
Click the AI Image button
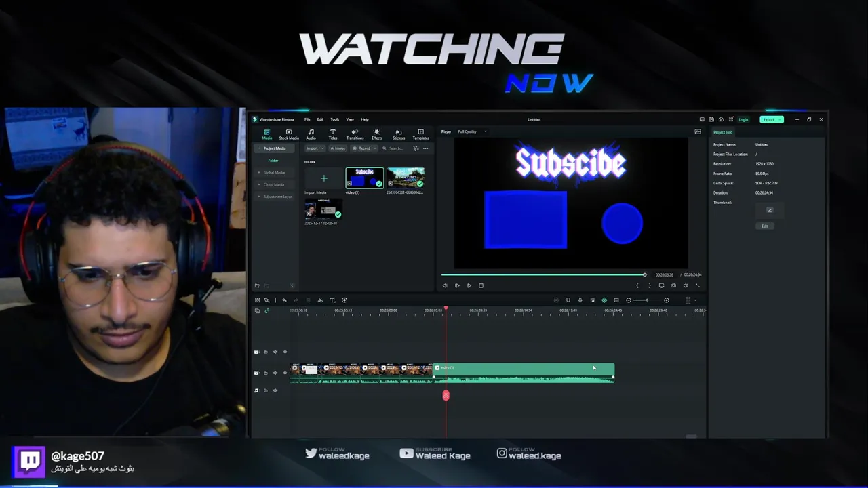337,148
